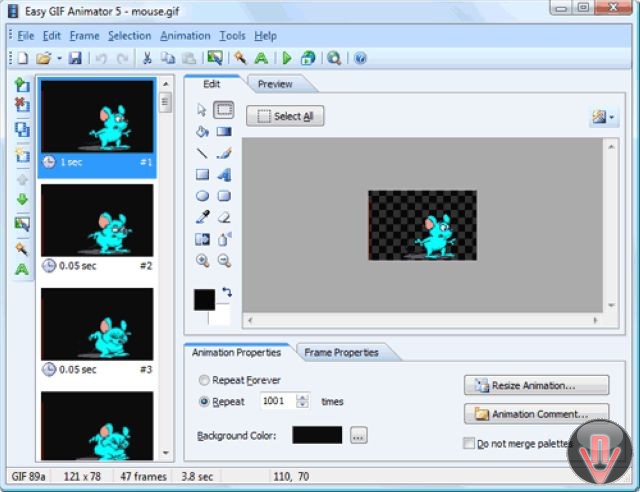Screen dimensions: 640x492
Task: Click the Edit tab
Action: tap(211, 84)
